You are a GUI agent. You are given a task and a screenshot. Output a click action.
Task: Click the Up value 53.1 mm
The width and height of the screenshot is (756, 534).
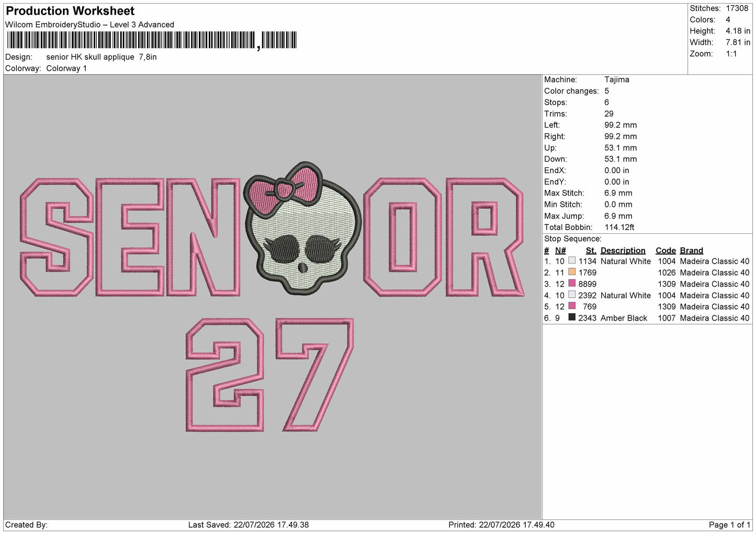click(x=620, y=147)
